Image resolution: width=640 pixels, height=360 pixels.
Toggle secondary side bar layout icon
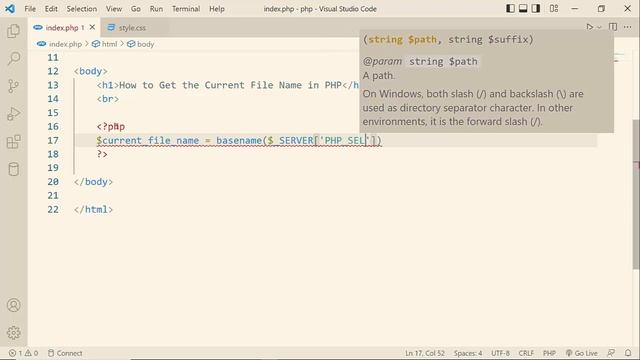point(536,8)
